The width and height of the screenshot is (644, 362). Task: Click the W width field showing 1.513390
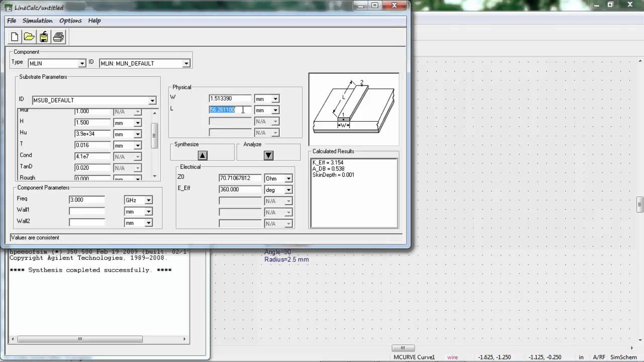coord(230,99)
